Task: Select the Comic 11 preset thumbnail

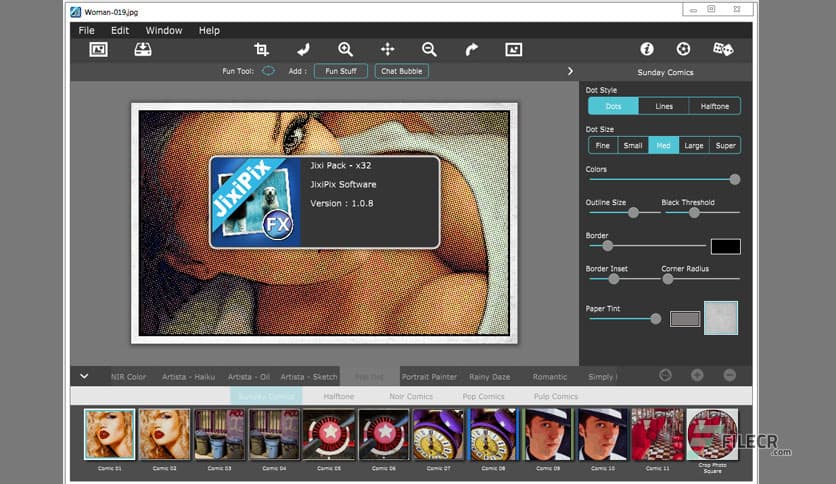Action: pos(657,434)
